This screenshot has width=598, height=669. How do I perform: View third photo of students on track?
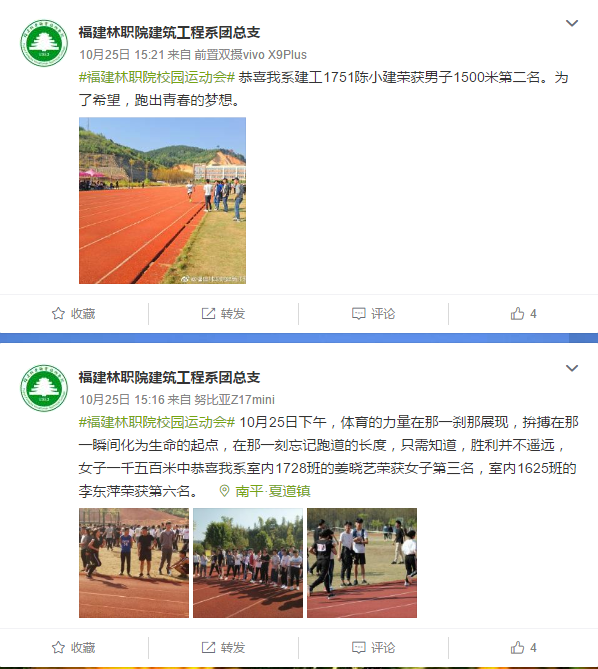coord(362,563)
